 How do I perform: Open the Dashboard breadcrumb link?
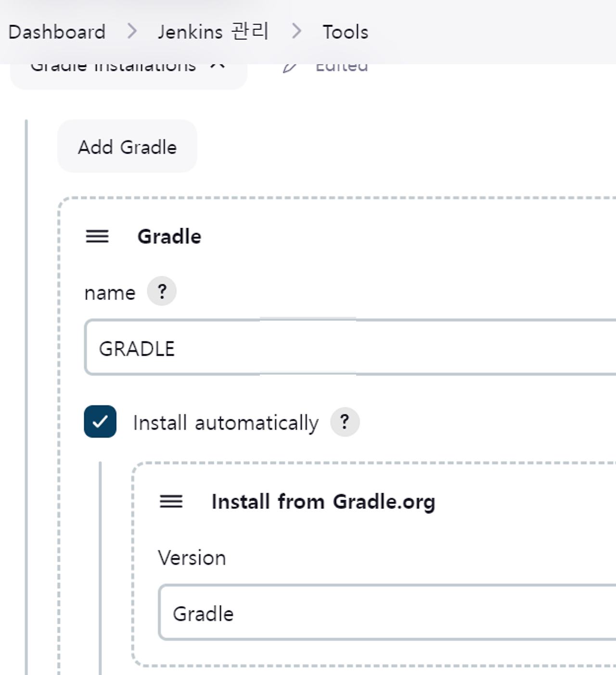click(57, 32)
